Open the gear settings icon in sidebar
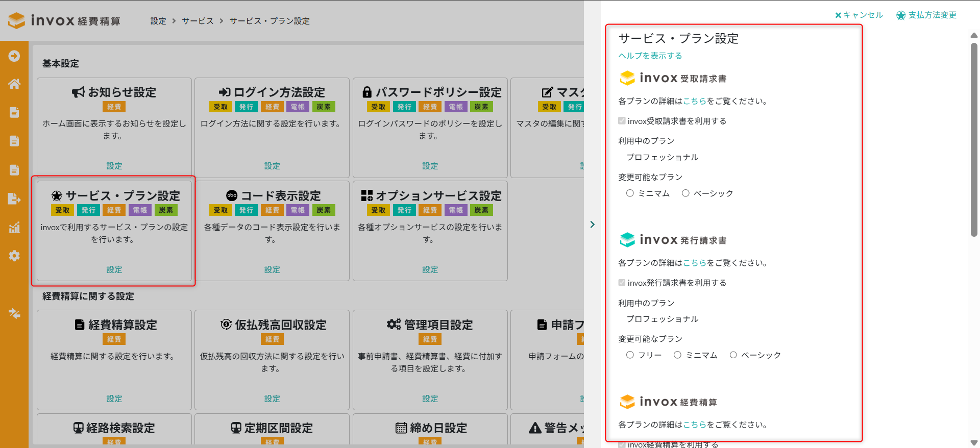The height and width of the screenshot is (448, 980). [x=14, y=256]
